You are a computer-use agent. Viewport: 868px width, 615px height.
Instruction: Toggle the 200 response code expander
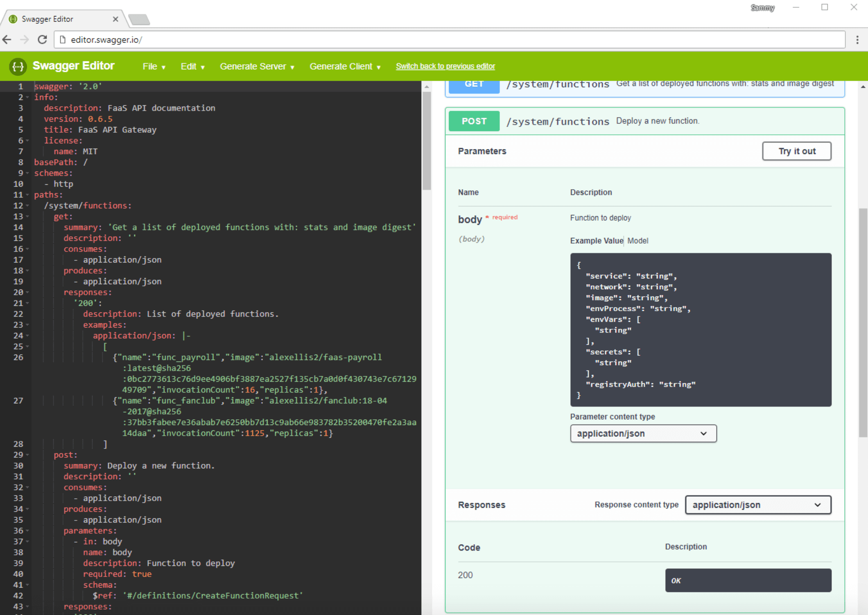pyautogui.click(x=465, y=574)
